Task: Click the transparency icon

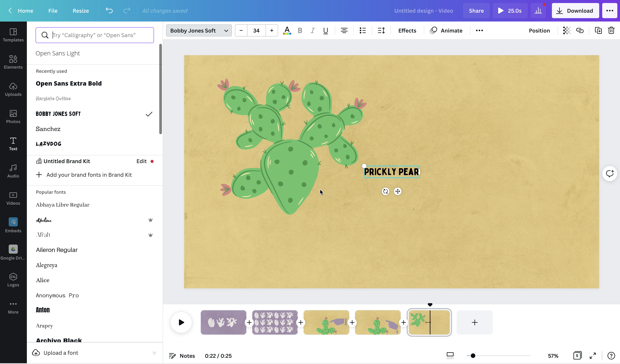Action: pyautogui.click(x=567, y=30)
